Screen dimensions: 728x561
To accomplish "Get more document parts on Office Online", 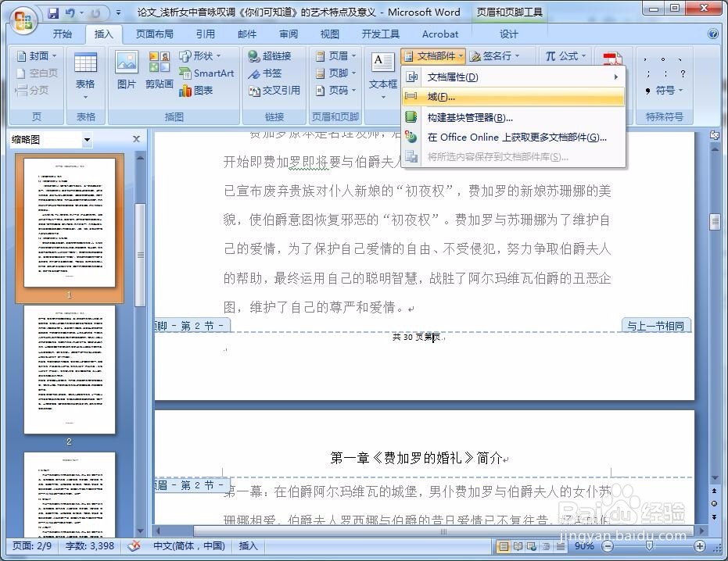I will tap(513, 138).
